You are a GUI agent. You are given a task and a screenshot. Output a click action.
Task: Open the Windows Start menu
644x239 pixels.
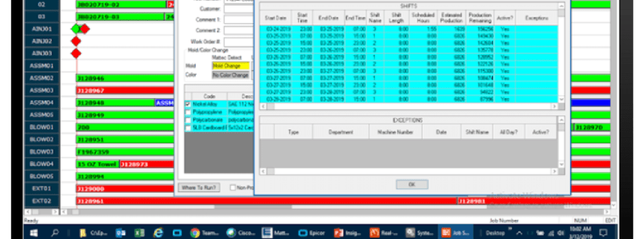34,233
